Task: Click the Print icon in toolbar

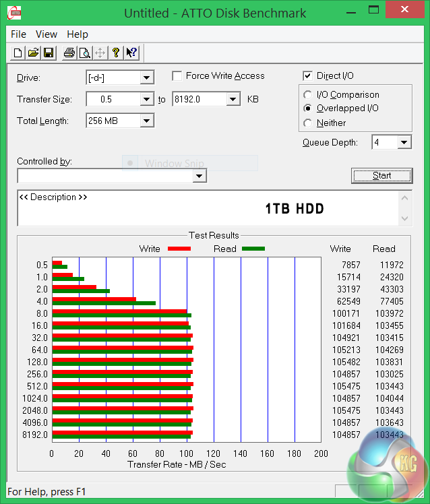Action: pyautogui.click(x=69, y=53)
